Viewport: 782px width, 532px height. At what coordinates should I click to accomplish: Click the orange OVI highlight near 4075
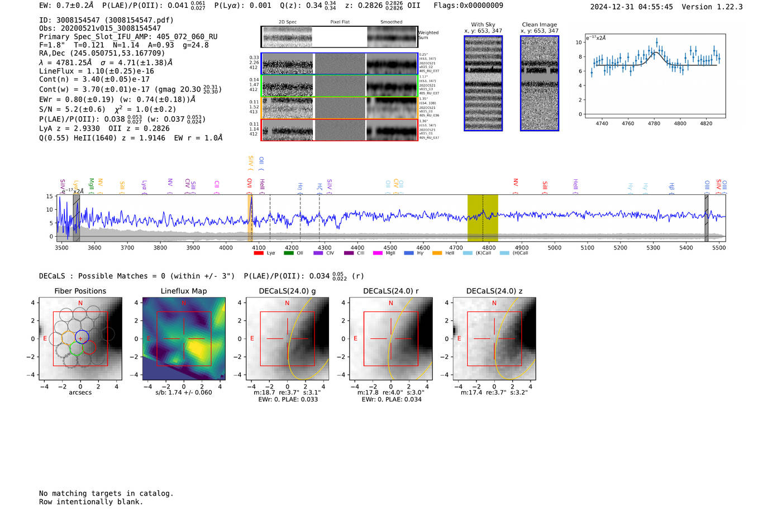pyautogui.click(x=250, y=218)
